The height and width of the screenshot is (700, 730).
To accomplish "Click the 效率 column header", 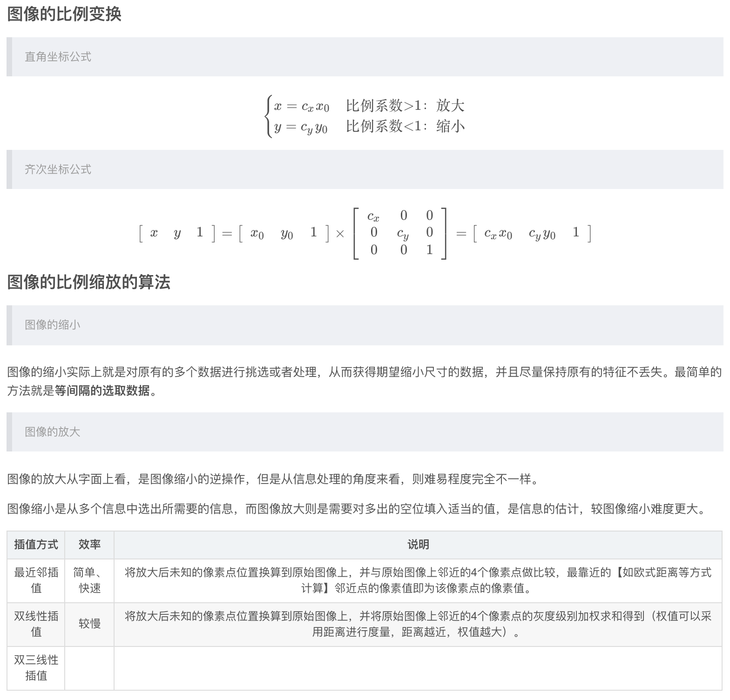I will [89, 545].
